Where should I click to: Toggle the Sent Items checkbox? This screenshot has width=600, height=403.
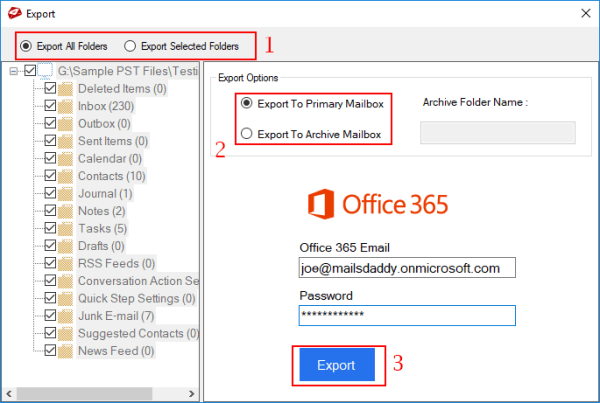[x=50, y=141]
